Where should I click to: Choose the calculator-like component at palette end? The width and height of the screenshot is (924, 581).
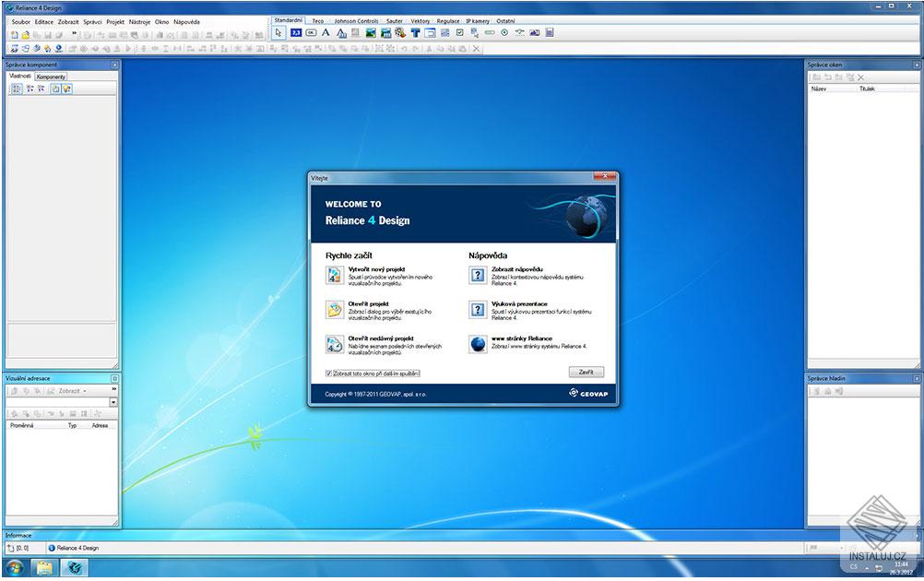coord(550,33)
